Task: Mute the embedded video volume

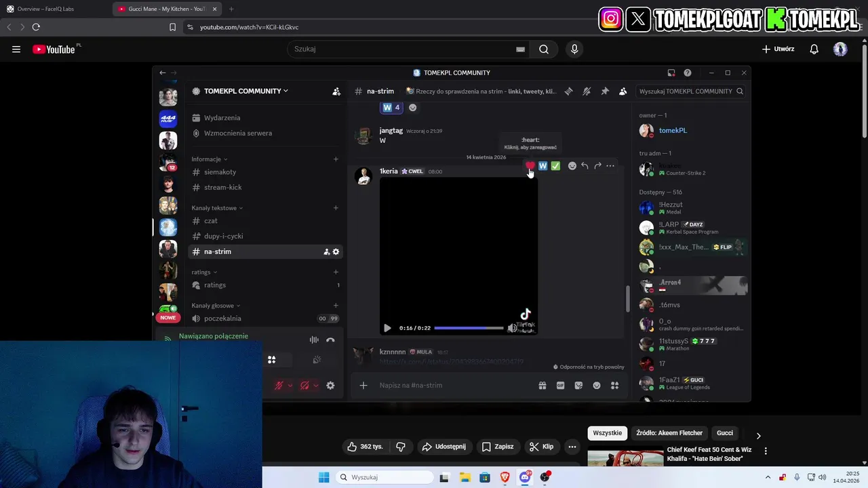Action: pyautogui.click(x=512, y=328)
